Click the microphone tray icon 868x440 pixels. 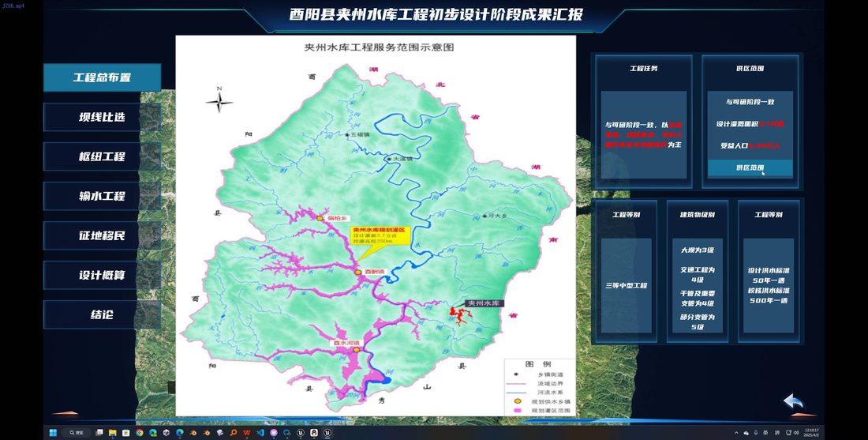[x=756, y=433]
